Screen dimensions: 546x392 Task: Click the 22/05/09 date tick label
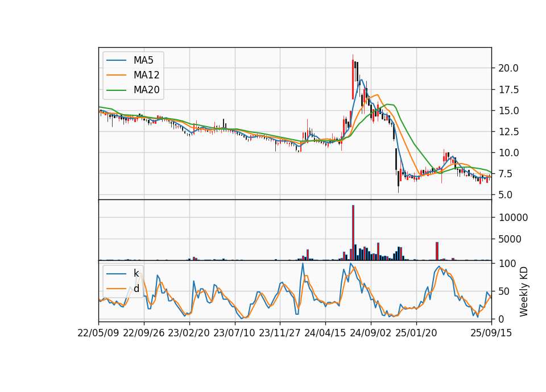98,333
